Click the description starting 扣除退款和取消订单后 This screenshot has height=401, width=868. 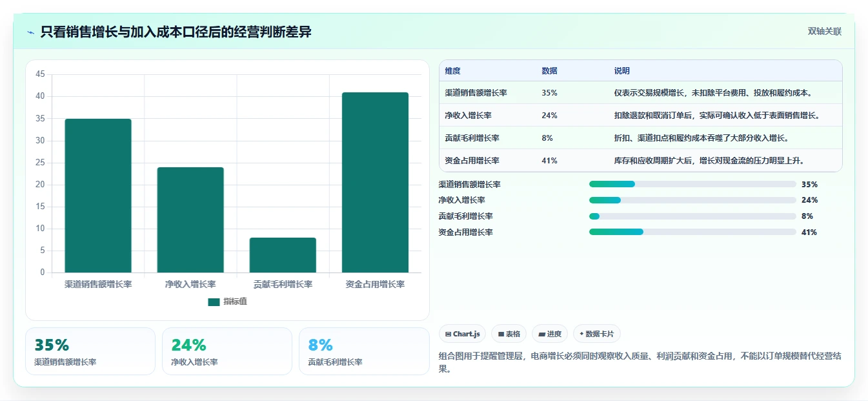coord(716,116)
